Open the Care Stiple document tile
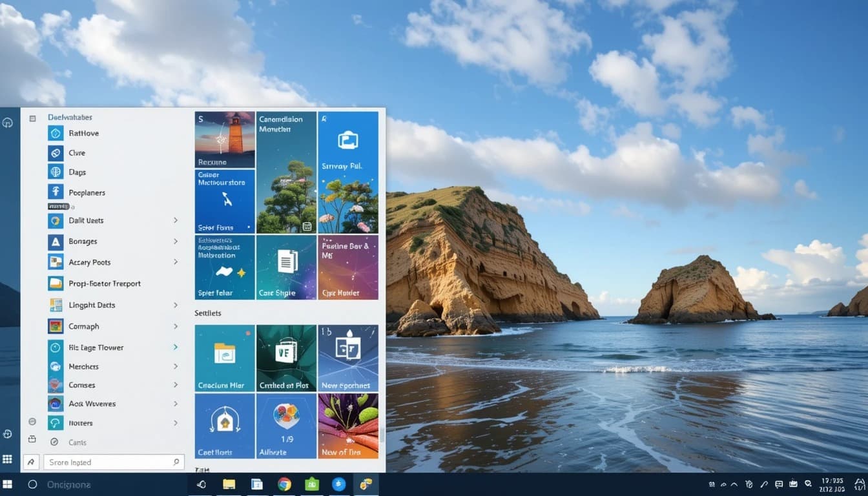The image size is (868, 496). 286,267
